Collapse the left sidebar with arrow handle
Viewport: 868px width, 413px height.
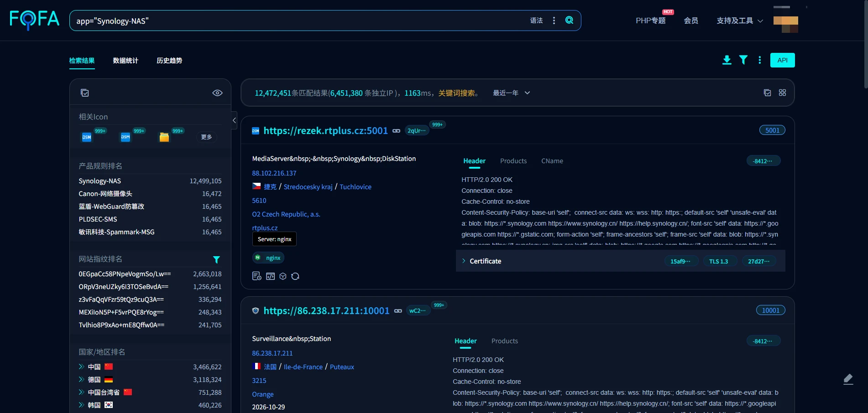pyautogui.click(x=234, y=120)
